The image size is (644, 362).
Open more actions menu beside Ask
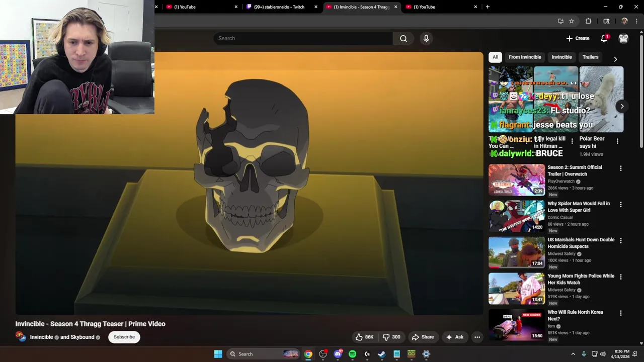[x=477, y=337]
